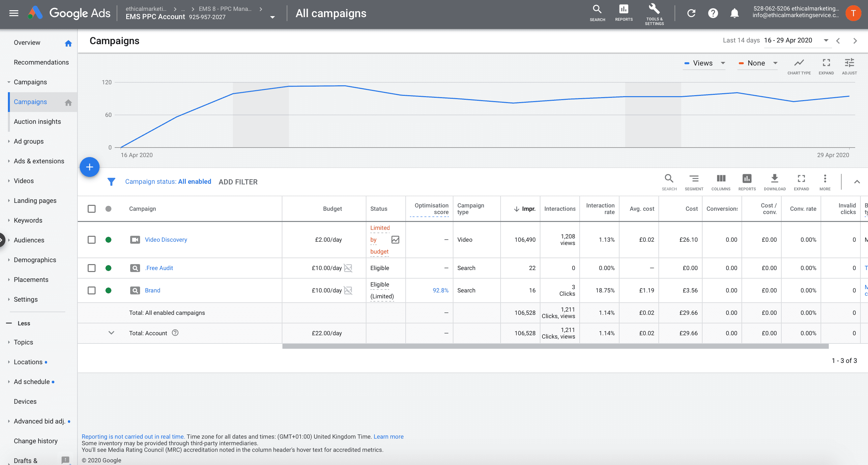Toggle the checkbox for Video Discovery campaign
The width and height of the screenshot is (868, 465).
click(x=91, y=239)
